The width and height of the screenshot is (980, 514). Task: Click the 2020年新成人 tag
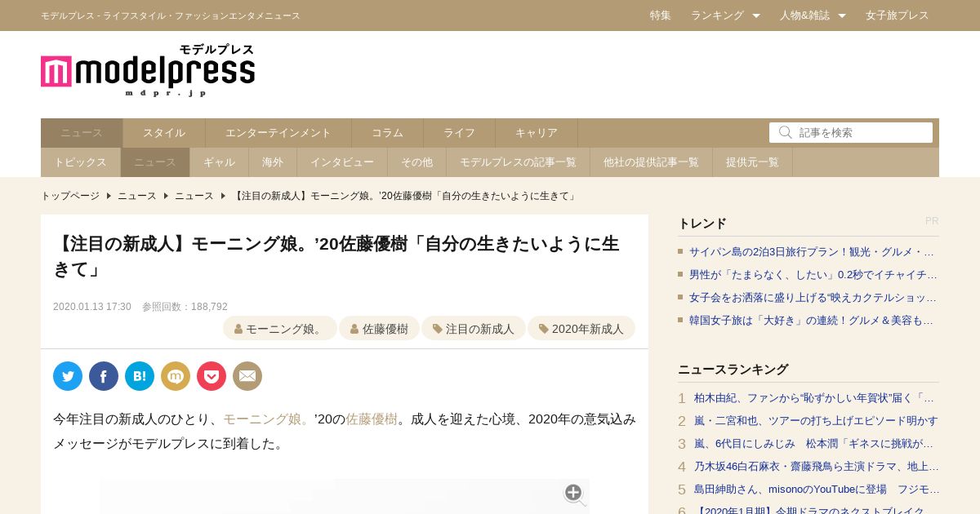(x=581, y=329)
